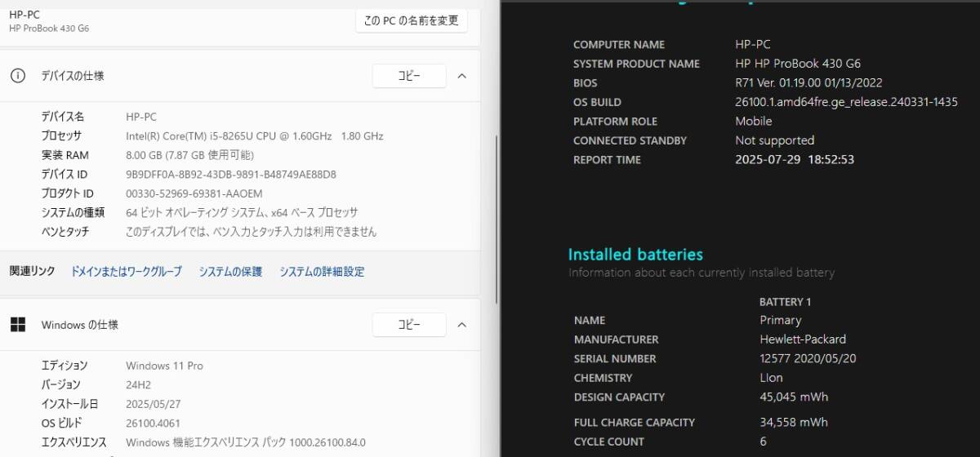Click the settings window vertical scrollbar
Viewport: 980px width, 457px height.
(496, 220)
